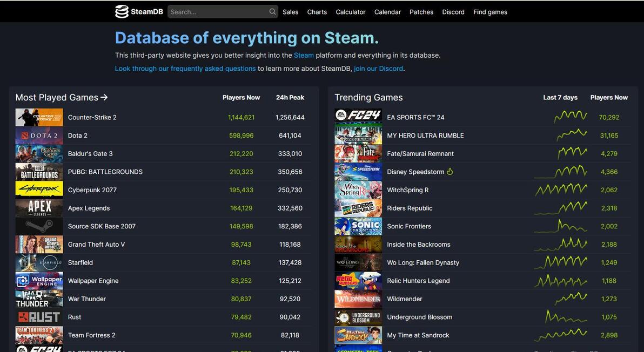
Task: Click the Starfield game title
Action: point(80,262)
